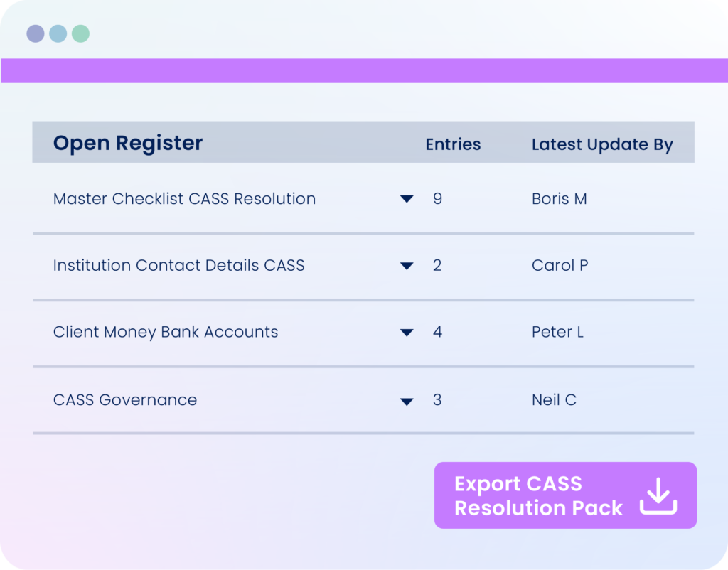This screenshot has width=728, height=570.
Task: Click Carol P updater name
Action: (x=560, y=265)
